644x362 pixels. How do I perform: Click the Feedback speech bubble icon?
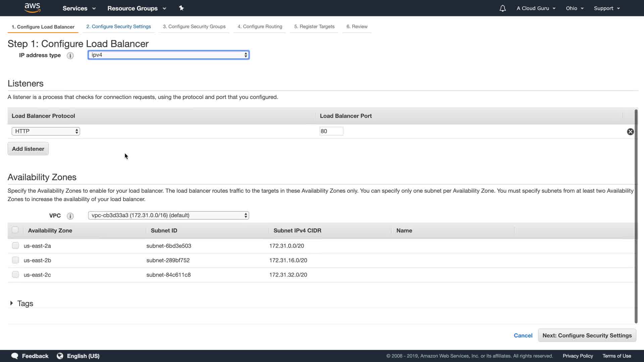[15, 356]
